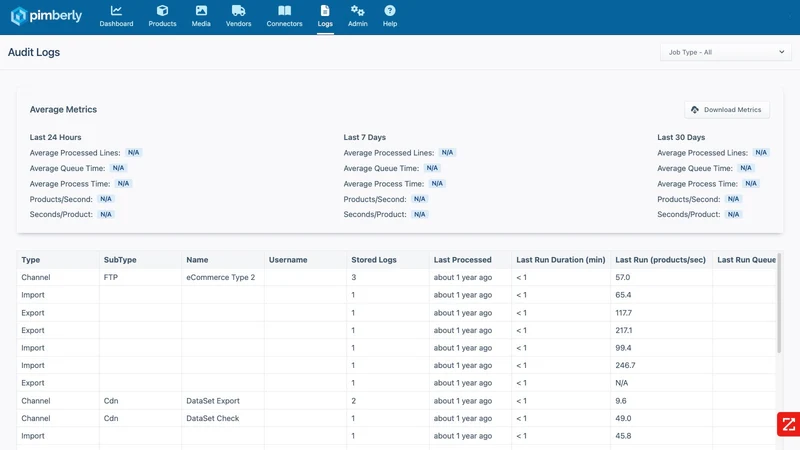The height and width of the screenshot is (450, 800).
Task: Click the Download Metrics button
Action: coord(727,110)
